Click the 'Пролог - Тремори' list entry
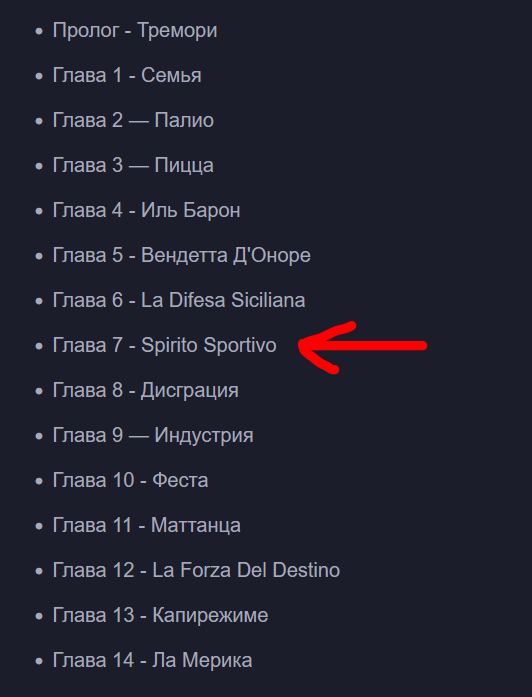This screenshot has height=697, width=532. [135, 31]
